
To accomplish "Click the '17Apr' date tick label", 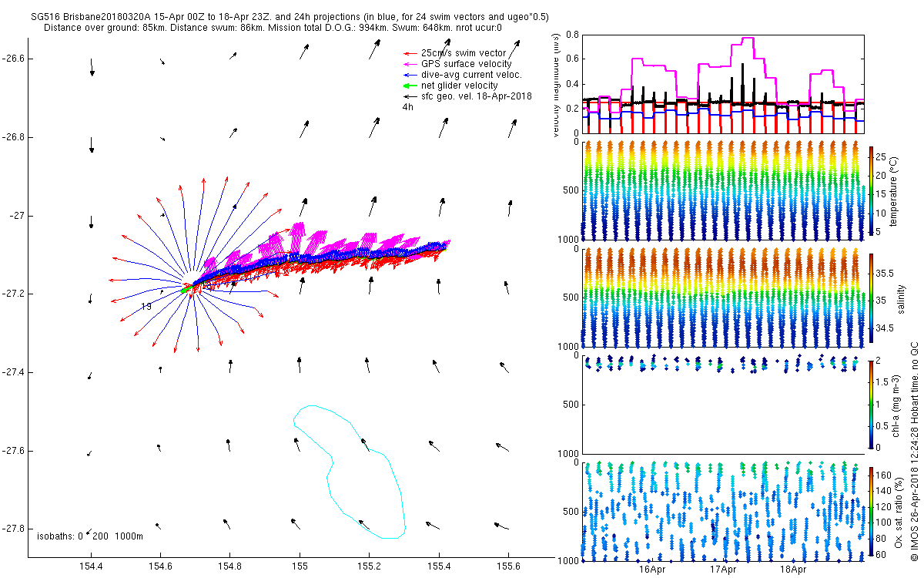I will coord(723,570).
